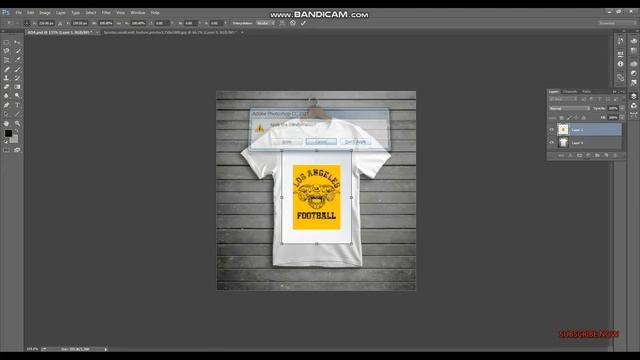Select the Rectangular Marquee tool
Screen dimensions: 640x360
pyautogui.click(x=7, y=42)
